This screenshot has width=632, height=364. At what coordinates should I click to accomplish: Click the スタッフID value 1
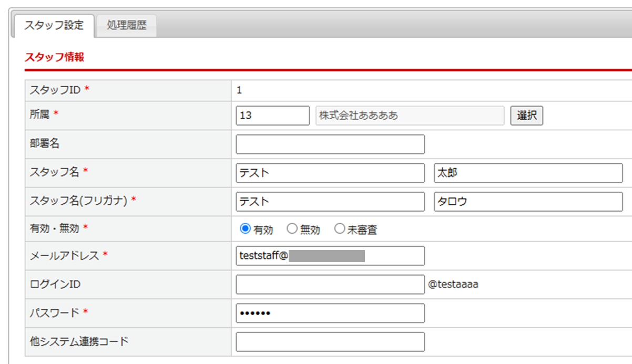239,90
